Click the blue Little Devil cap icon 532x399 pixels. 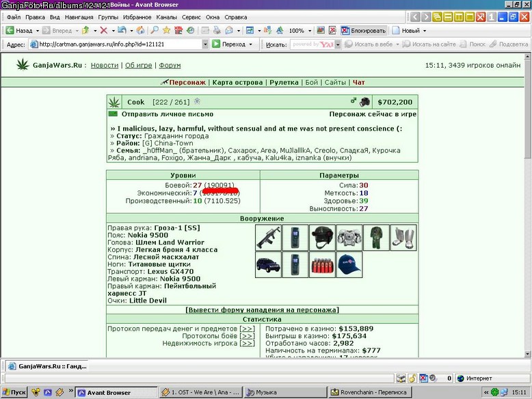tap(349, 264)
